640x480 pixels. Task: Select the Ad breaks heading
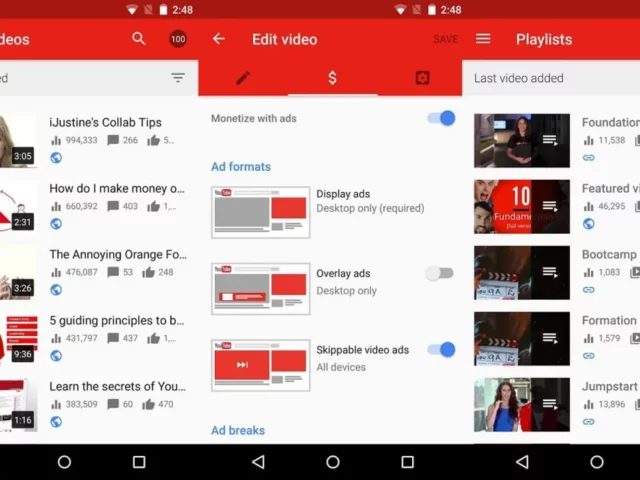(x=238, y=430)
